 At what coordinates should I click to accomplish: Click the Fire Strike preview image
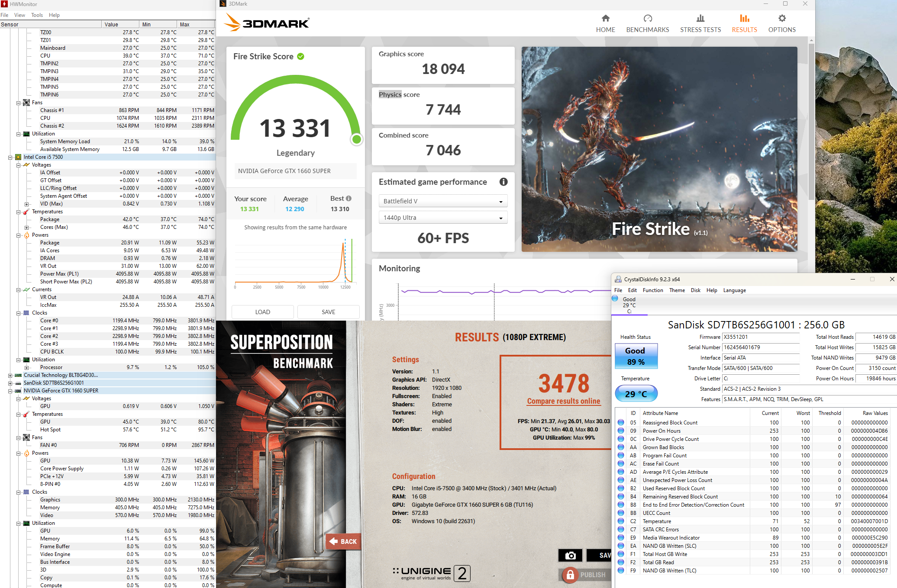click(x=659, y=149)
